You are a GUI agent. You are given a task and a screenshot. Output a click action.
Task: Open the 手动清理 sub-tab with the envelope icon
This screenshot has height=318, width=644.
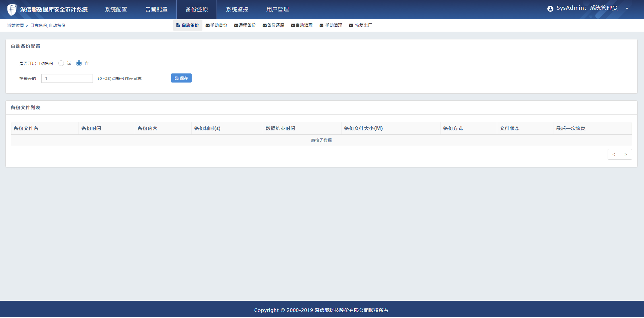click(x=331, y=25)
